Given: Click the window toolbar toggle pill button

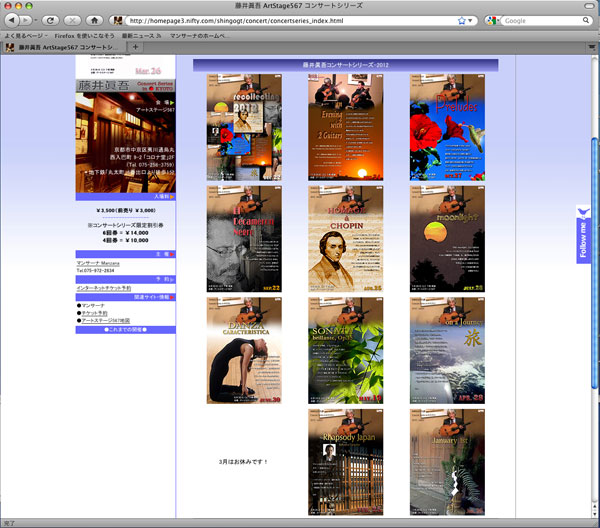Looking at the screenshot, I should (590, 6).
